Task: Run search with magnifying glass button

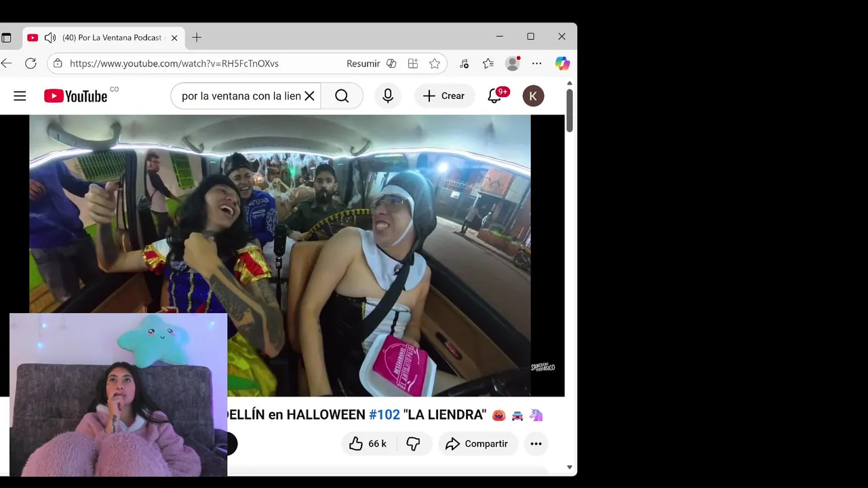Action: pos(342,96)
